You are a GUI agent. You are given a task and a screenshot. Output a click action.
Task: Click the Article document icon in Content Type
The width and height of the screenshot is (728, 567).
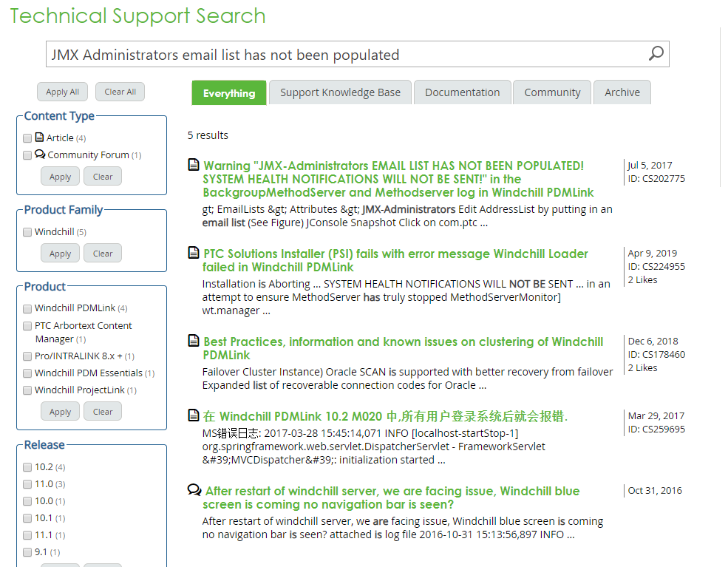point(39,137)
